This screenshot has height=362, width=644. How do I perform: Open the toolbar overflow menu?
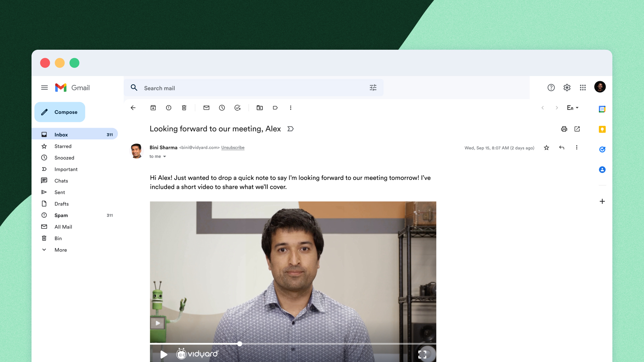[x=290, y=108]
